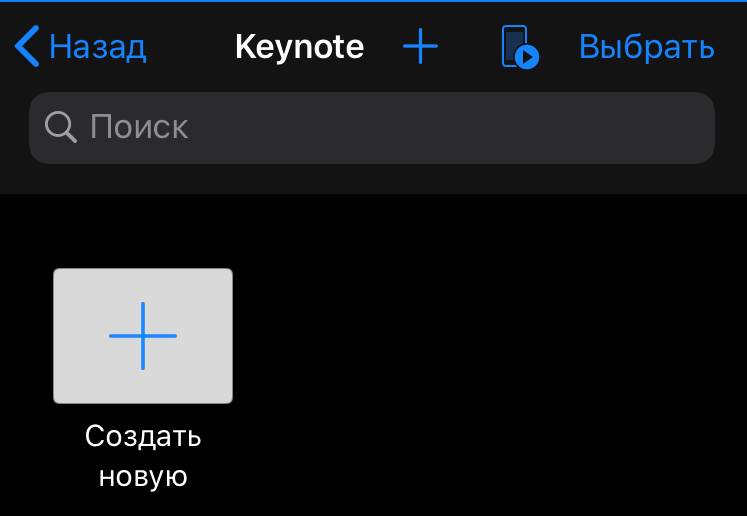Launch remote control from the phone icon
The image size is (747, 516).
[520, 47]
